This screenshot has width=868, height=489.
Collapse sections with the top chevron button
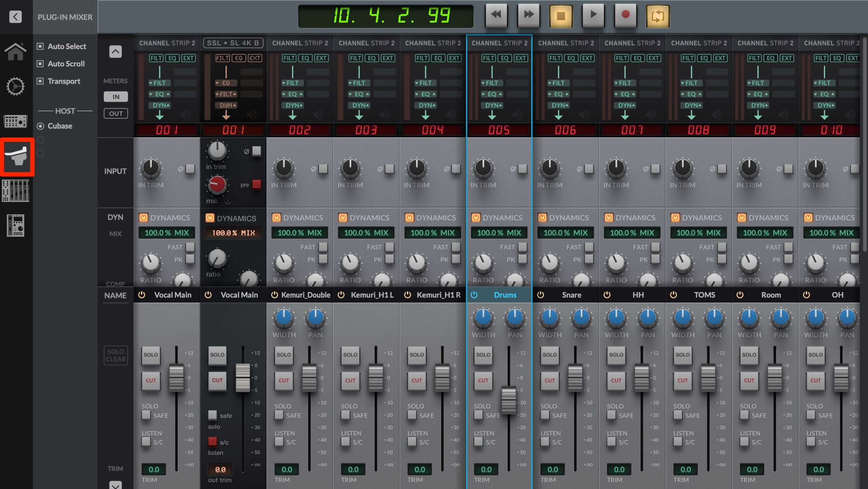point(116,52)
